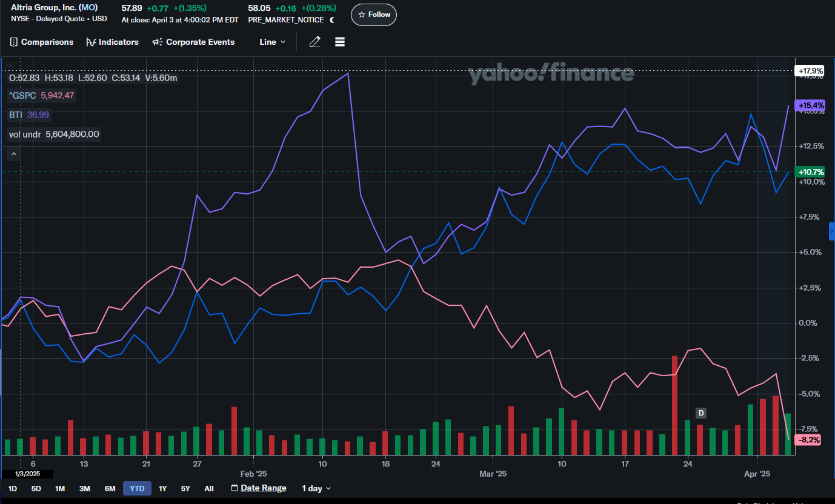Click the dividend D marker on chart
Screen dimensions: 835x504
(x=701, y=413)
